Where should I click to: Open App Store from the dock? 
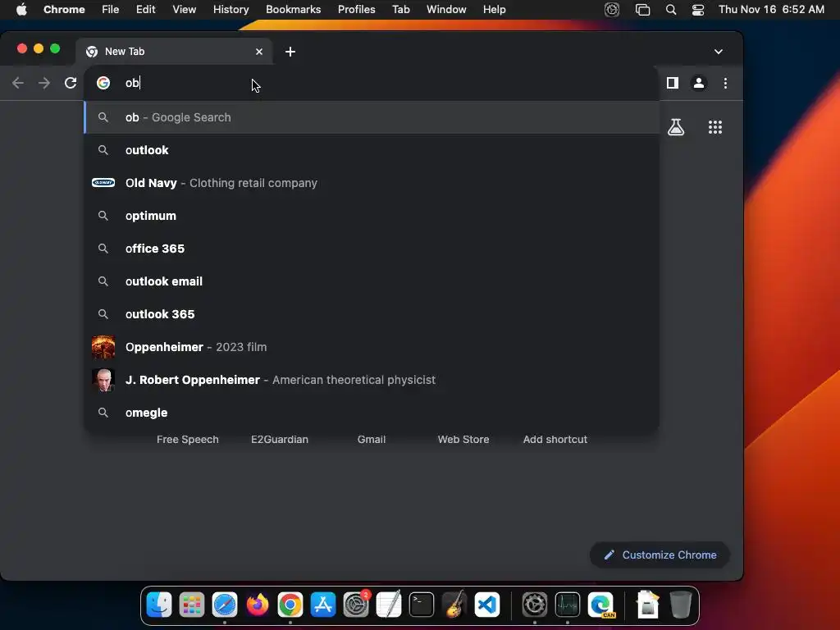click(x=323, y=605)
